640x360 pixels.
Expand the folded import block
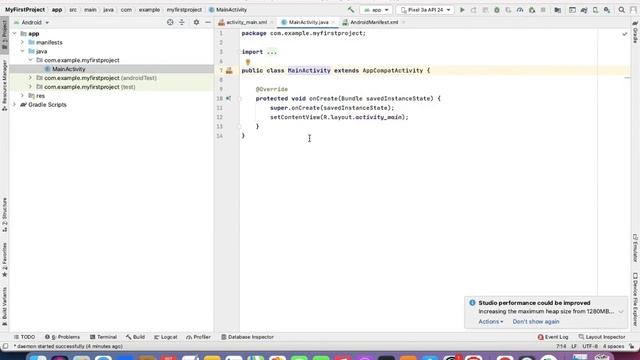point(272,52)
